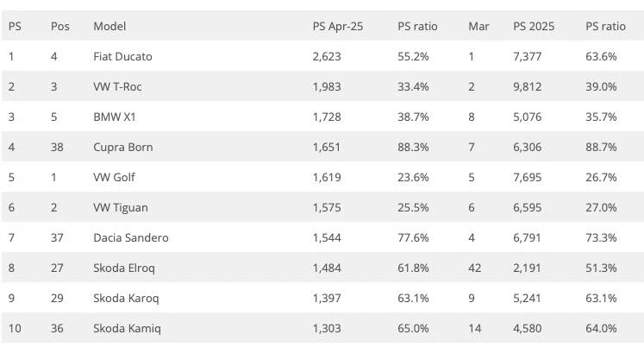Click the 88.3% PS ratio value
Viewport: 644px width, 347px height.
[413, 148]
